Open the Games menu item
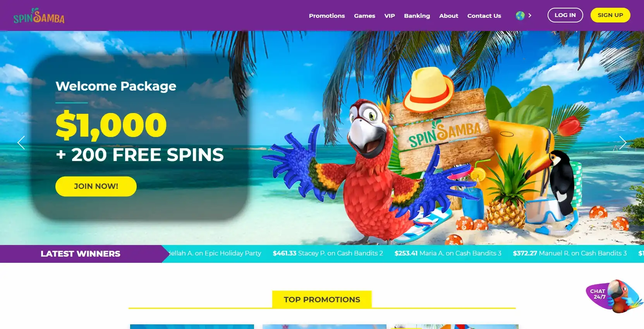 (x=364, y=16)
